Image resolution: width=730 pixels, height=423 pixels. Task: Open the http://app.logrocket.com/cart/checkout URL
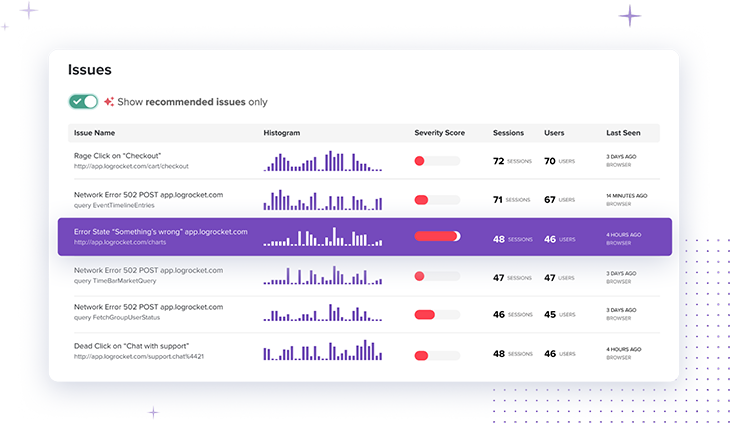(x=131, y=166)
